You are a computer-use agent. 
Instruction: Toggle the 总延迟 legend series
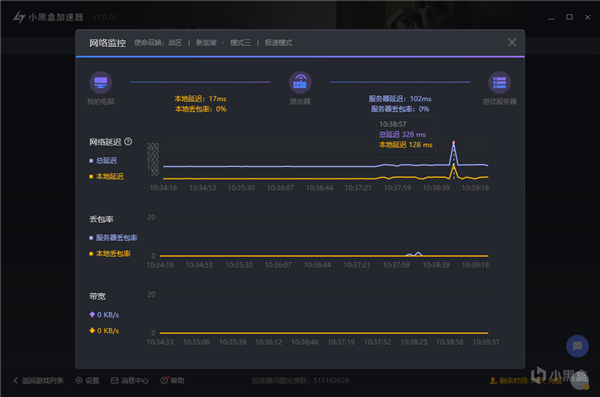pos(103,160)
